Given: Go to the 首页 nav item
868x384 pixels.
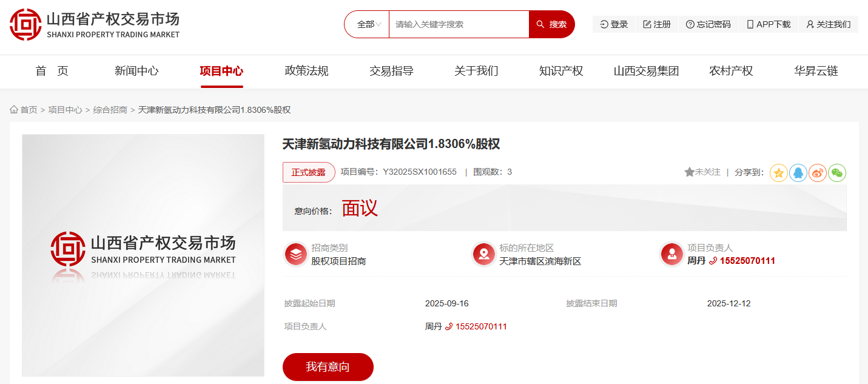Looking at the screenshot, I should (52, 71).
